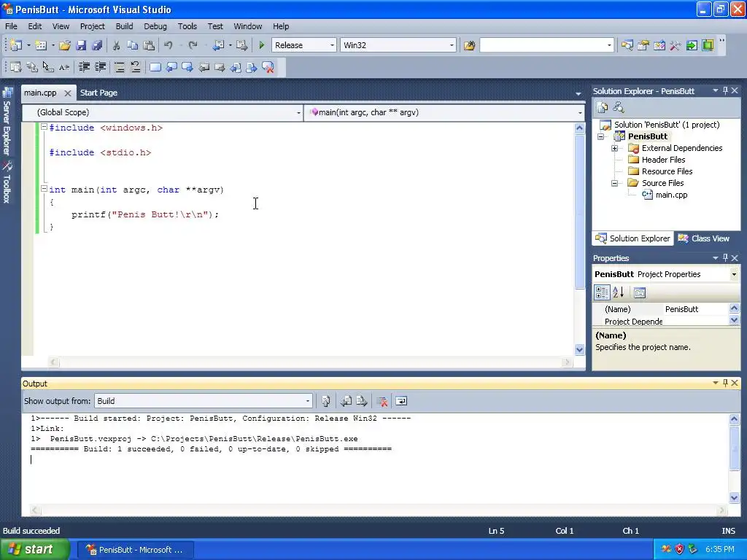Click the Property Pages icon in Properties panel
Screen dimensions: 747x560
(639, 292)
